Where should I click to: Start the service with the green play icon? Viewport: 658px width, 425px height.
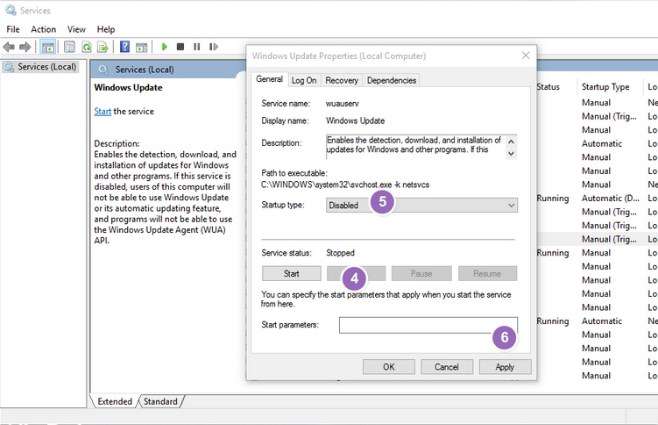coord(164,47)
